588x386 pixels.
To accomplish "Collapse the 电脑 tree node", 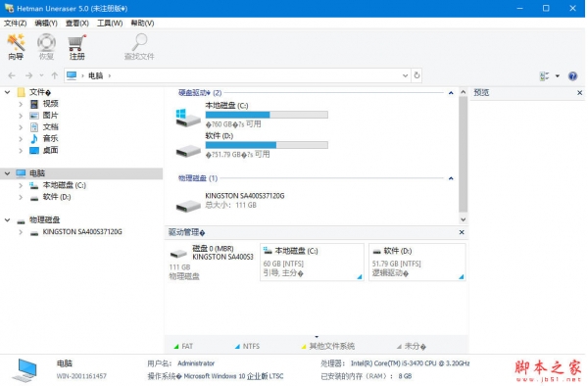I will click(x=8, y=173).
